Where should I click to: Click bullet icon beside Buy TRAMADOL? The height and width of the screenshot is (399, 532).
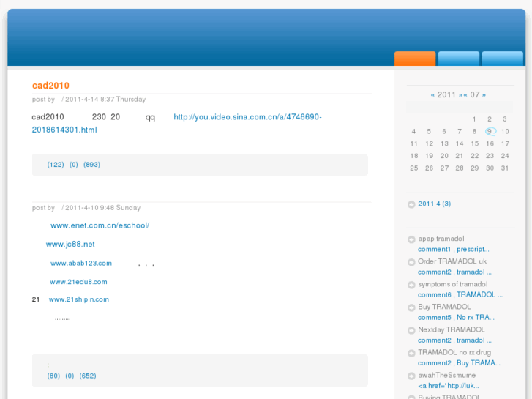pyautogui.click(x=411, y=307)
